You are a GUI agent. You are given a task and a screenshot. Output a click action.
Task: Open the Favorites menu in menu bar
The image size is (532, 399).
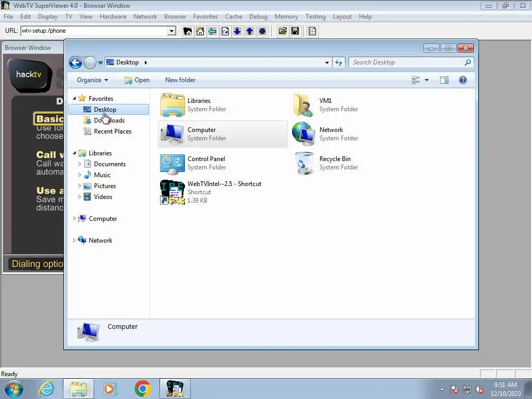click(205, 16)
